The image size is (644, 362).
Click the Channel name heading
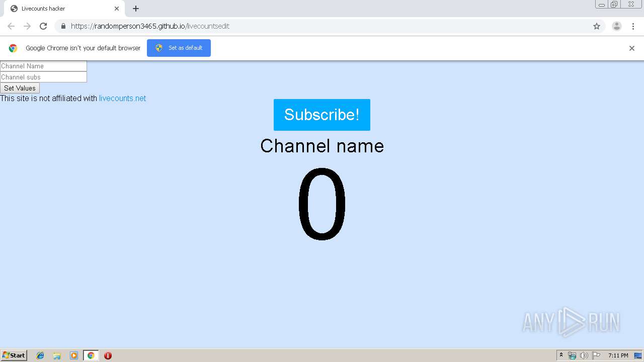(322, 146)
